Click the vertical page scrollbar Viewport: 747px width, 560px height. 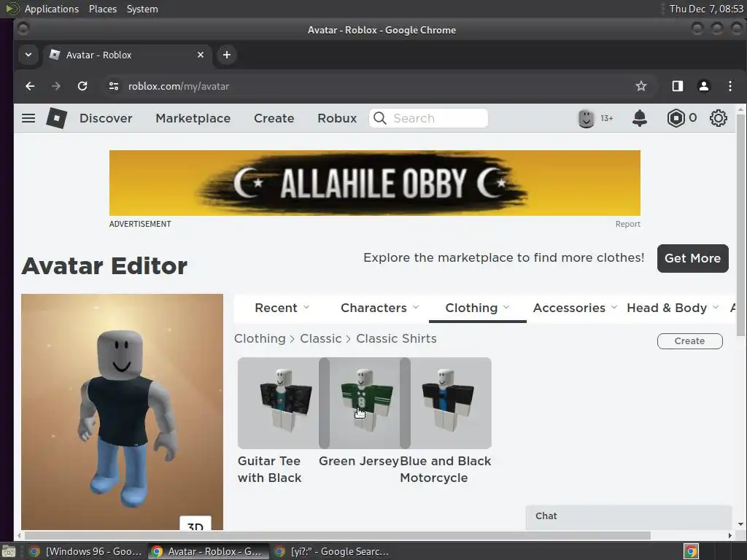(x=740, y=225)
